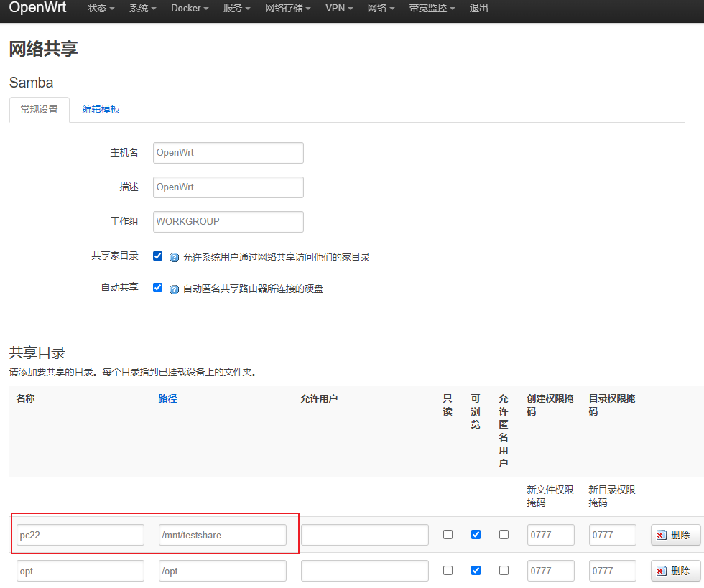Click the OpenWrt brand link

point(37,8)
